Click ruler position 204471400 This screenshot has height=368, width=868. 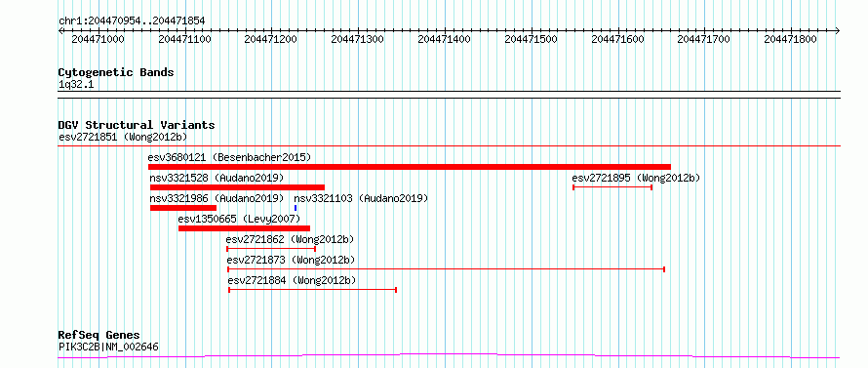coord(444,39)
